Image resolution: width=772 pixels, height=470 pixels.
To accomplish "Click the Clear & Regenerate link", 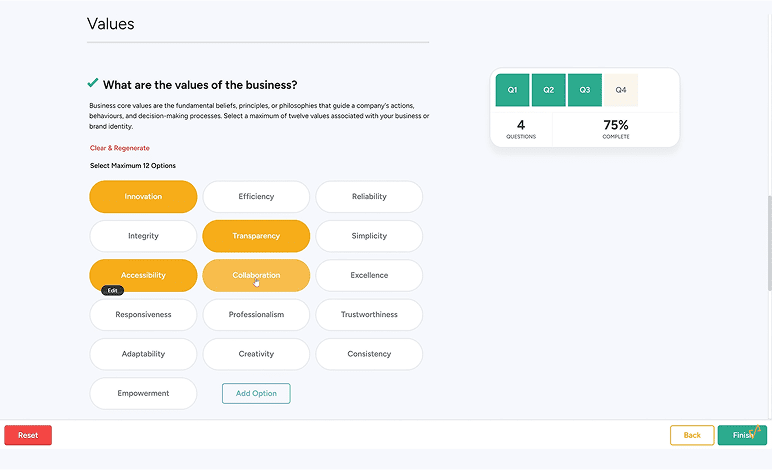I will point(119,148).
